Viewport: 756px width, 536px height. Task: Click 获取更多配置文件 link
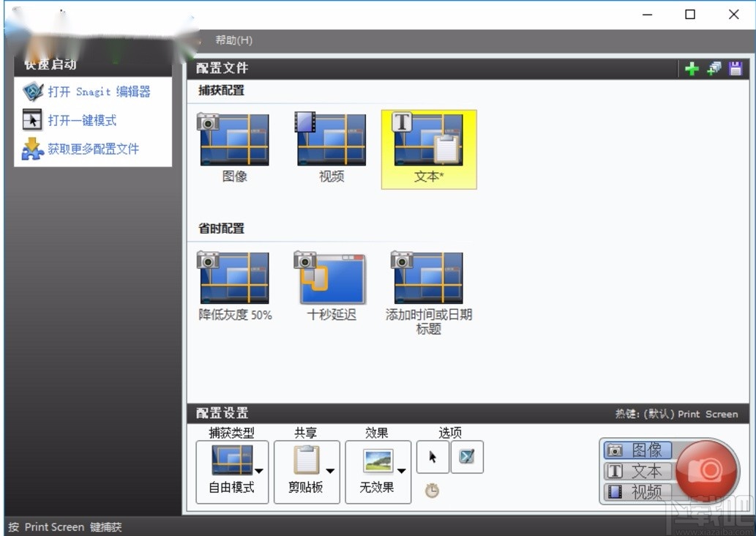coord(93,149)
